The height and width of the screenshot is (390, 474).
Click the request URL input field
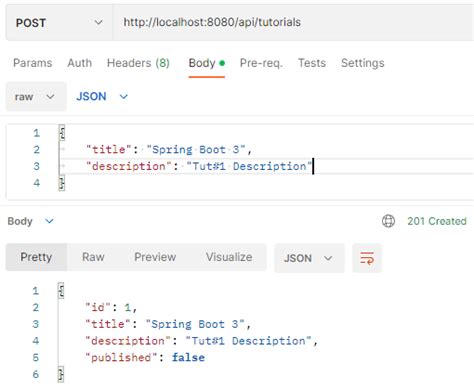coord(293,23)
